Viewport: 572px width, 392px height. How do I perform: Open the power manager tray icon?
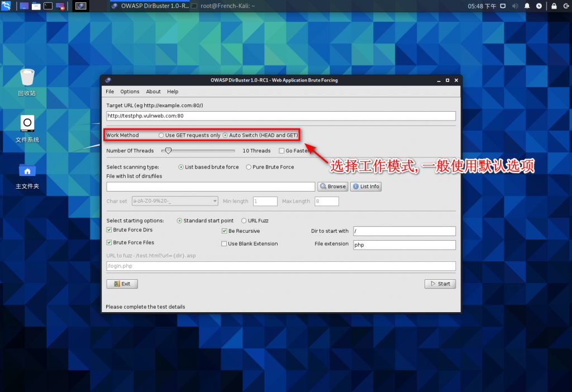pos(539,6)
